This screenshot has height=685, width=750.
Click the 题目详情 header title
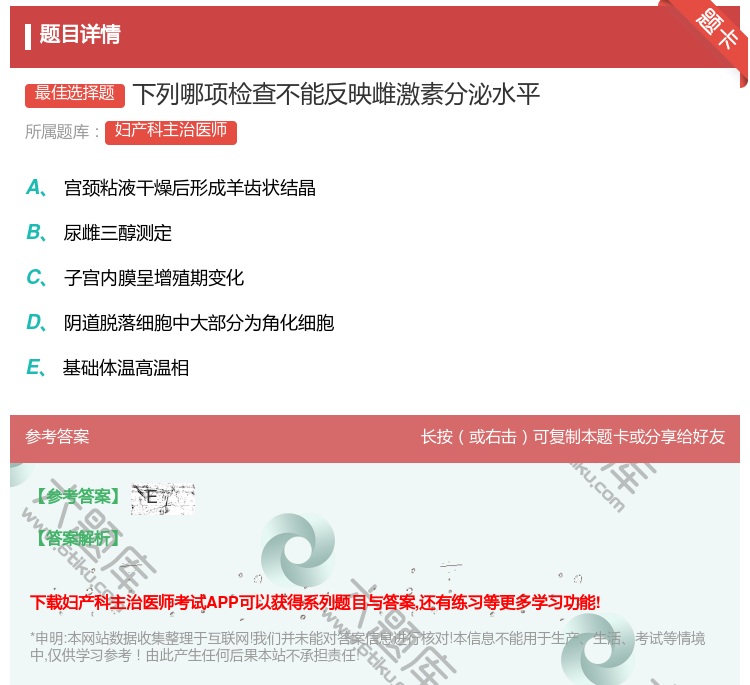point(80,34)
